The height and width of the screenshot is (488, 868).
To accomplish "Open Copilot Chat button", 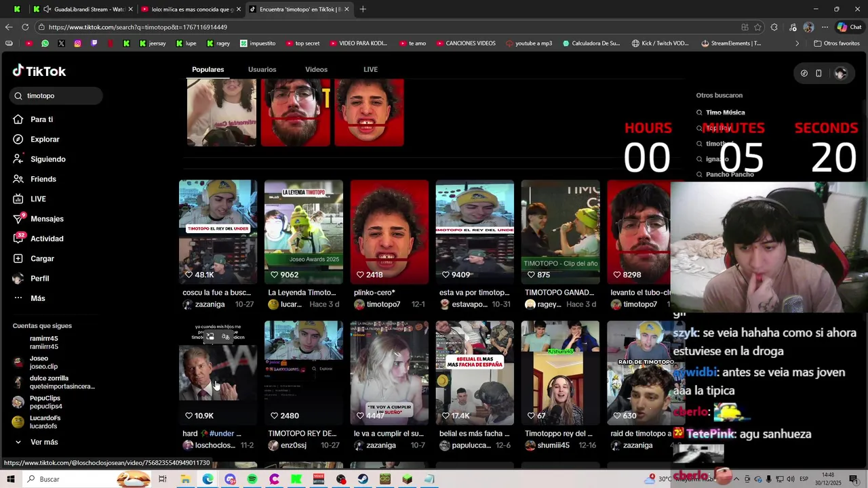I will click(849, 27).
